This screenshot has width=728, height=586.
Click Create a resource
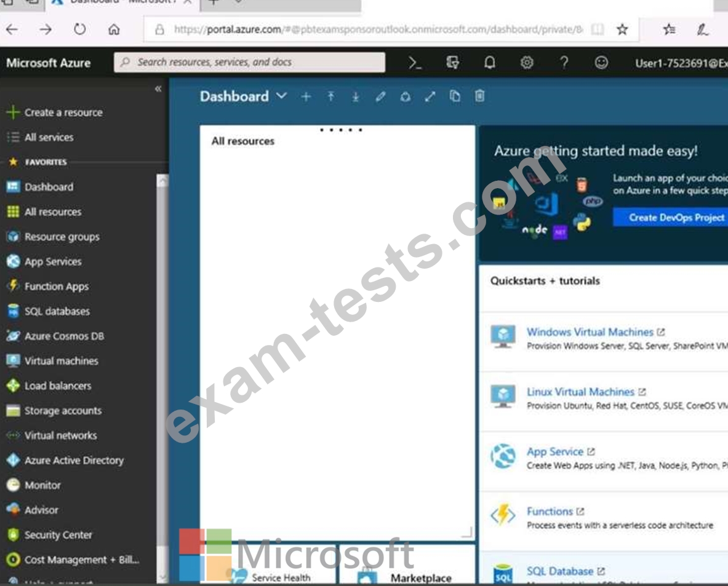[x=63, y=113]
